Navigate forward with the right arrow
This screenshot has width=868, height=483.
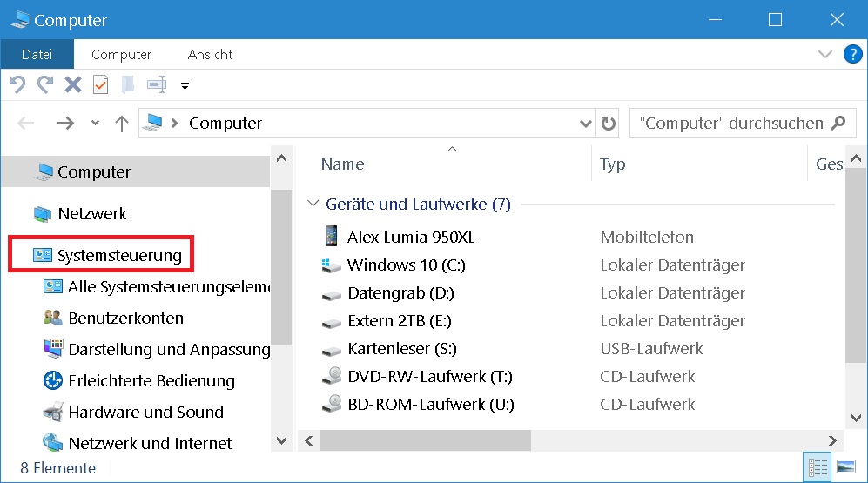[65, 124]
